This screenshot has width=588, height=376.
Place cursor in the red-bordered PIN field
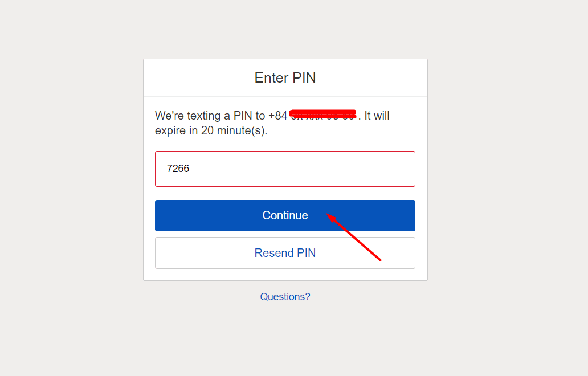pyautogui.click(x=285, y=169)
